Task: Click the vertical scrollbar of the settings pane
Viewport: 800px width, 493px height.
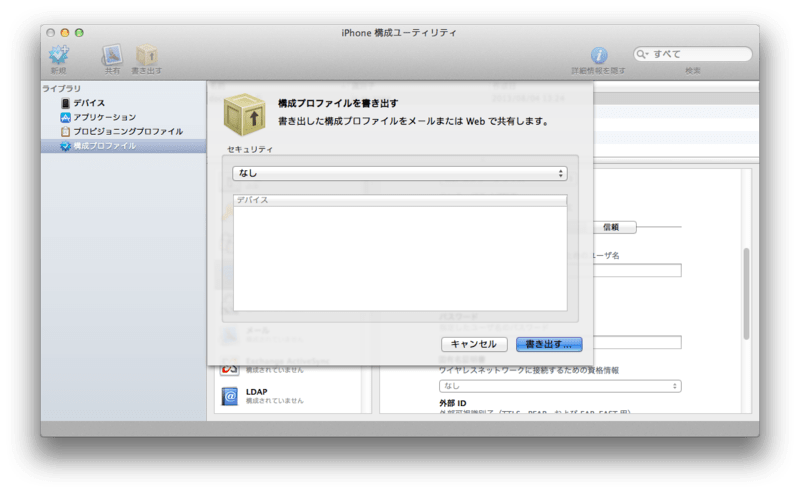Action: [746, 293]
